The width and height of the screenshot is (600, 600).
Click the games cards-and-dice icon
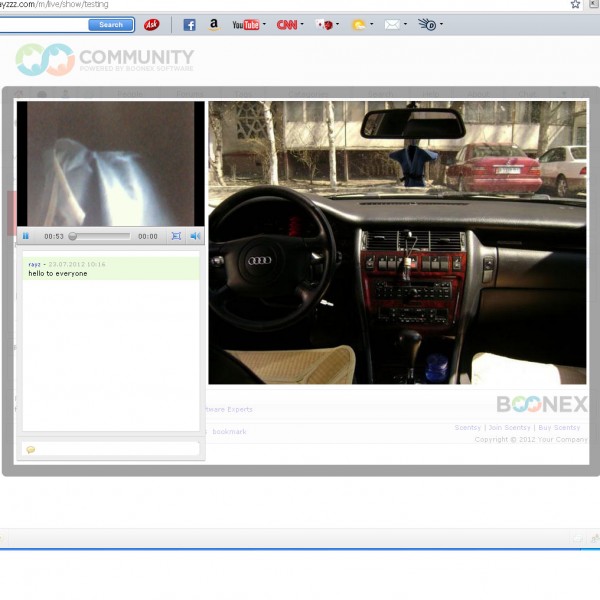coord(324,25)
